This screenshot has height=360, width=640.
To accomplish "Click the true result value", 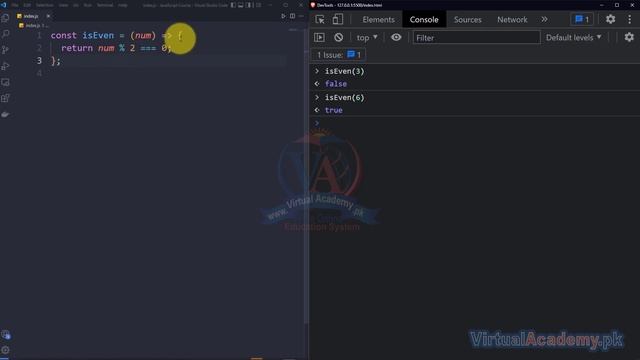I will (x=333, y=110).
